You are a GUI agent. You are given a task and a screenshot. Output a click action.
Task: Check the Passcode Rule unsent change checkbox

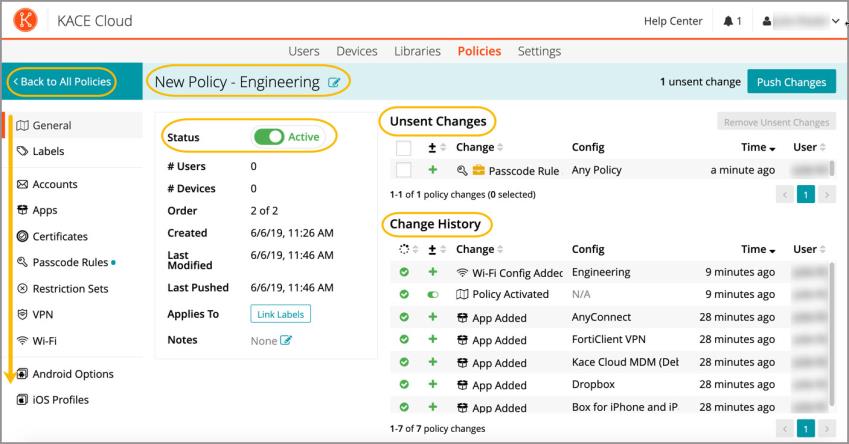[x=404, y=171]
